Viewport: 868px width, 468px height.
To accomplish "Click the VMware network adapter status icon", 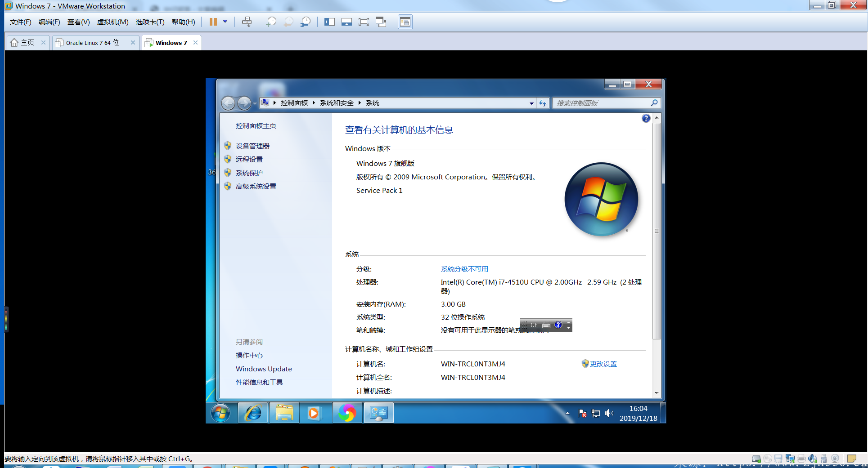I will tap(790, 459).
